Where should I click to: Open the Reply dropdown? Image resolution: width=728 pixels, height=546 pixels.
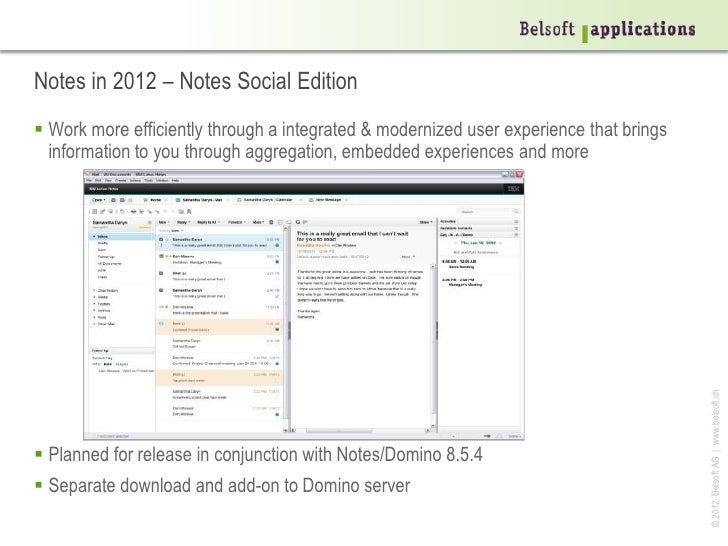click(183, 222)
